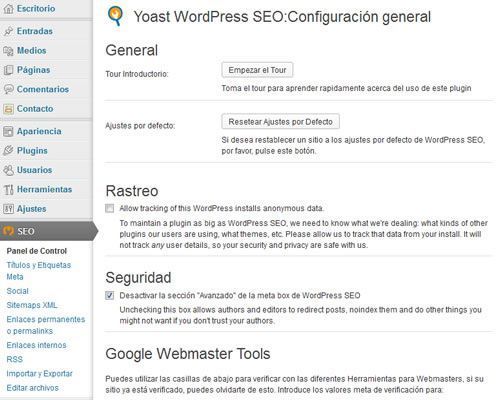This screenshot has width=500, height=400.
Task: Click the General section heading
Action: click(132, 50)
